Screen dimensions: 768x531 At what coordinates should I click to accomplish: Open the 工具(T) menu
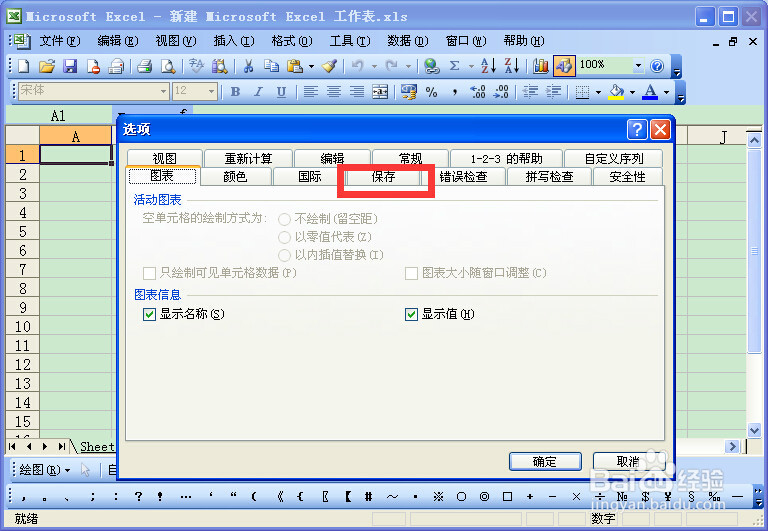coord(350,41)
